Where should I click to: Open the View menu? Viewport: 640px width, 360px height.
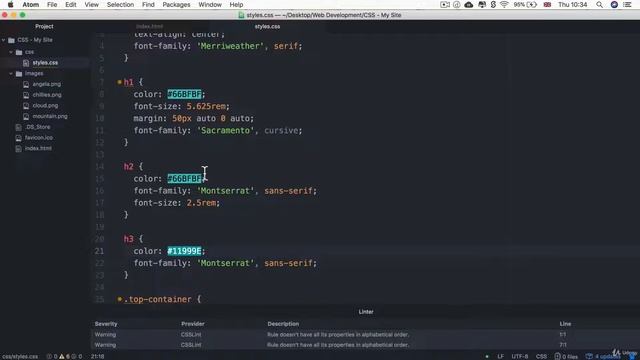[91, 4]
